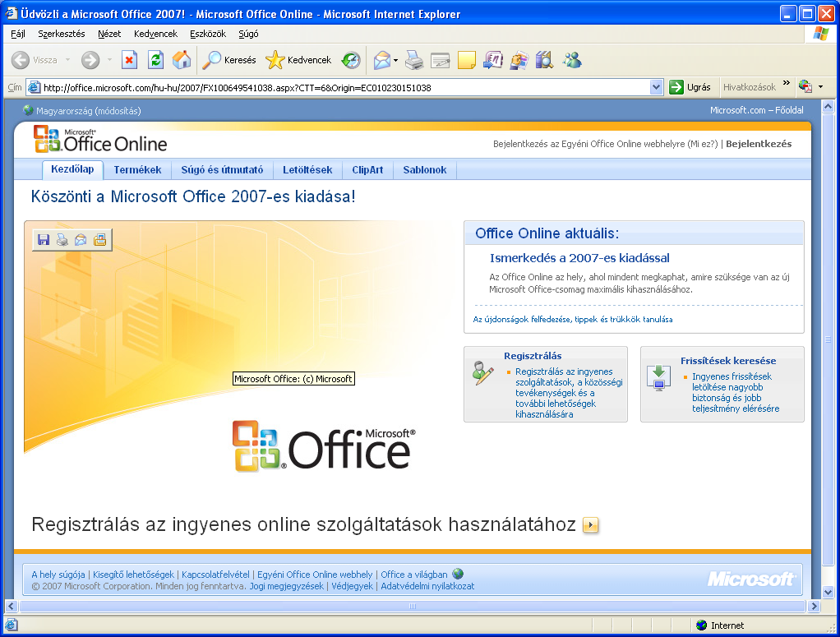The width and height of the screenshot is (840, 637).
Task: Open the Adatvédelmi nyilatkozat footer link
Action: pos(427,586)
